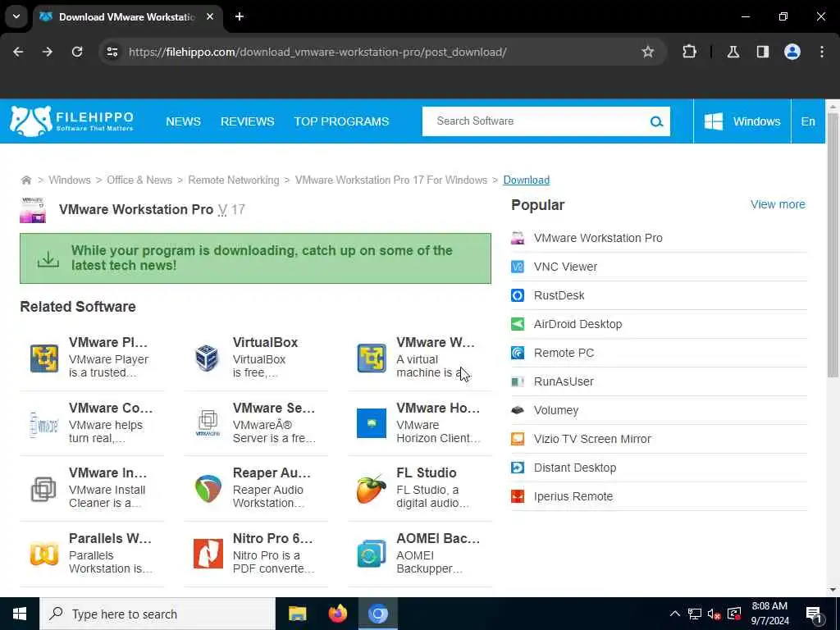This screenshot has width=840, height=630.
Task: Click the home breadcrumb icon
Action: pyautogui.click(x=25, y=180)
